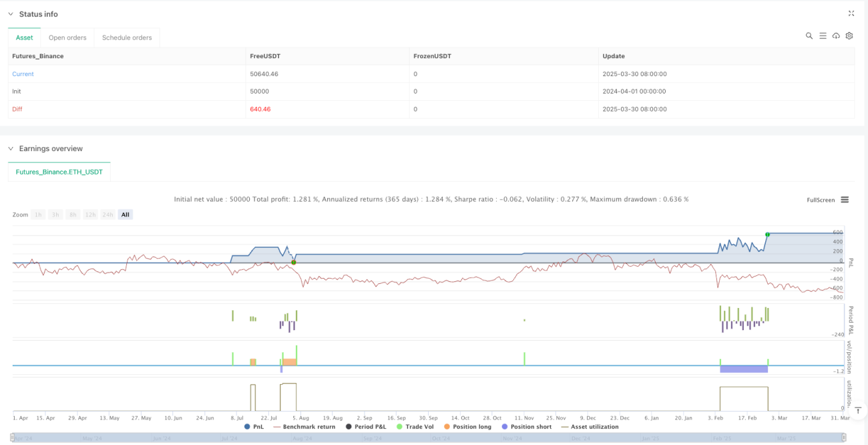
Task: Switch to the Open orders tab
Action: click(x=67, y=37)
